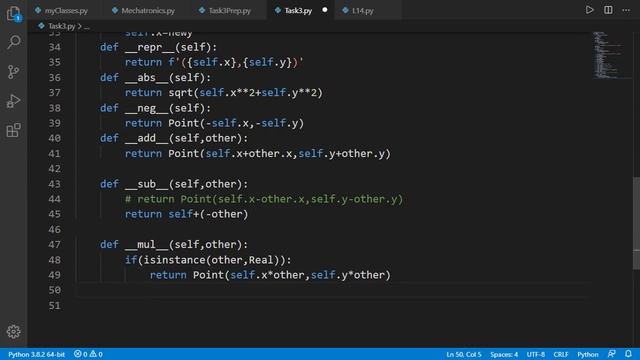
Task: Click isinstance on line 48
Action: pos(174,260)
